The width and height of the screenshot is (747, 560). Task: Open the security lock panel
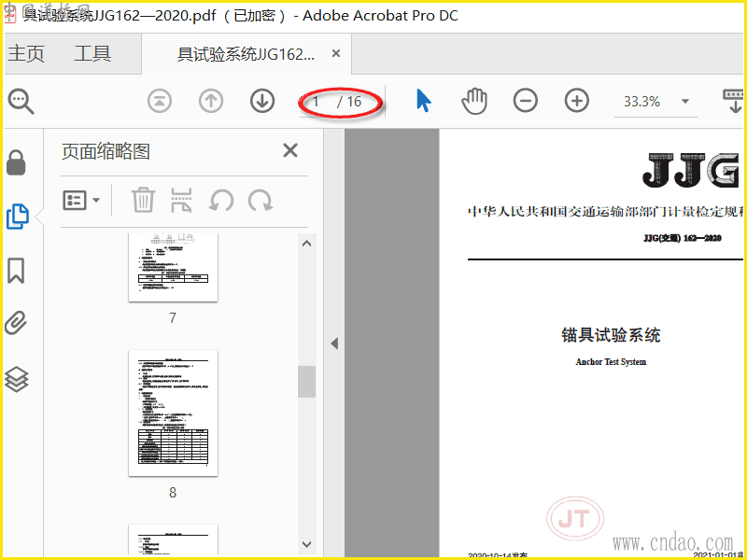pos(16,162)
